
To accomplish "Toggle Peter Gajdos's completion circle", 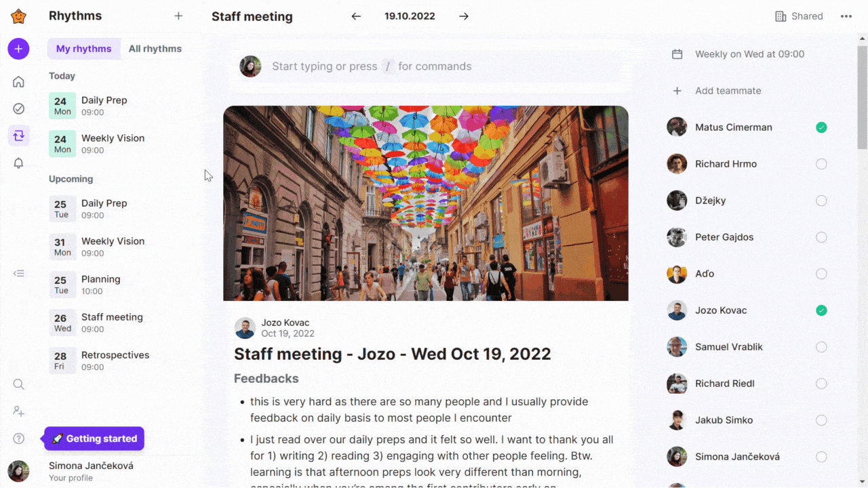I will click(x=821, y=237).
